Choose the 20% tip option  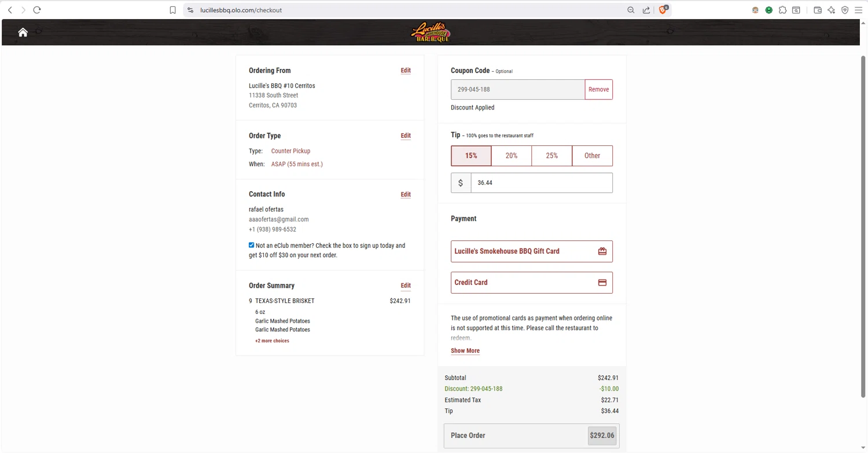tap(512, 156)
